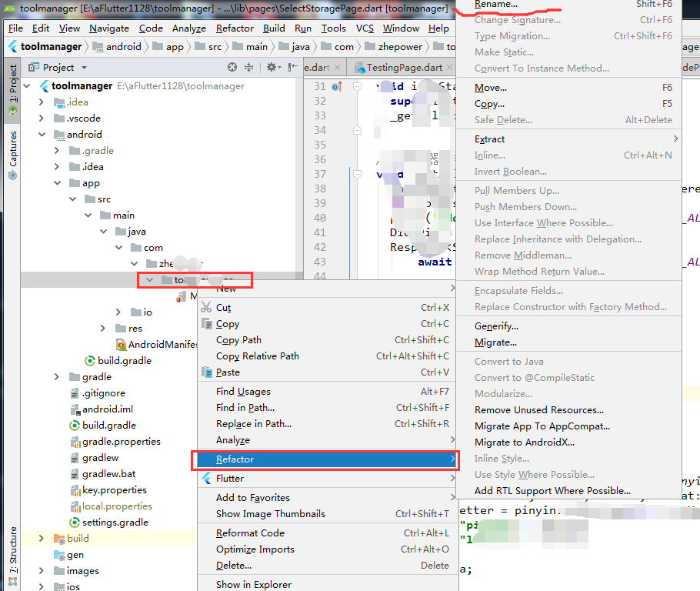
Task: Choose Reformat Code
Action: click(x=327, y=533)
